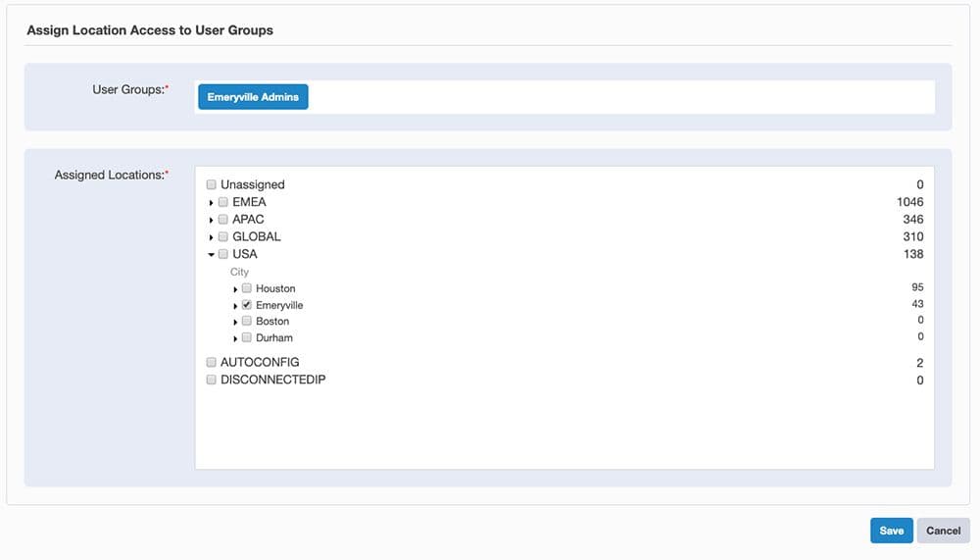Check the Unassigned location checkbox

pyautogui.click(x=212, y=184)
